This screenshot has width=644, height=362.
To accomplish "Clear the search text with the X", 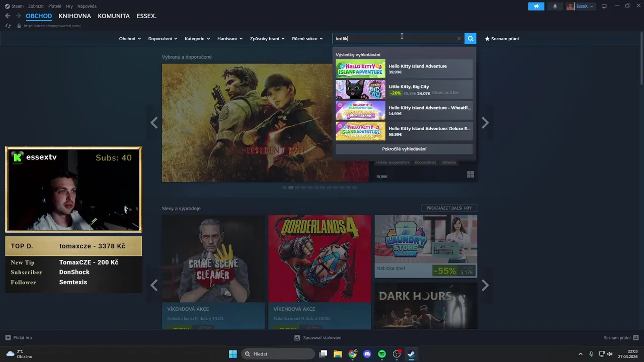I will tap(459, 39).
